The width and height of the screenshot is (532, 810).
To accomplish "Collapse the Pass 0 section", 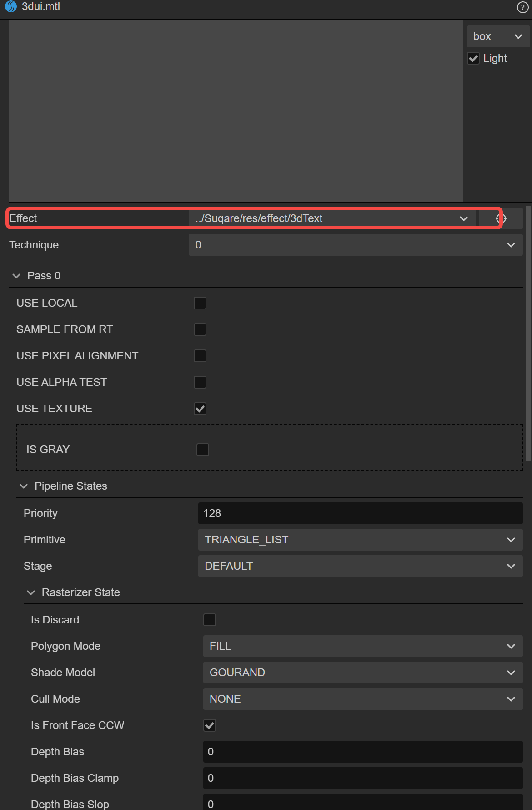I will [x=17, y=276].
